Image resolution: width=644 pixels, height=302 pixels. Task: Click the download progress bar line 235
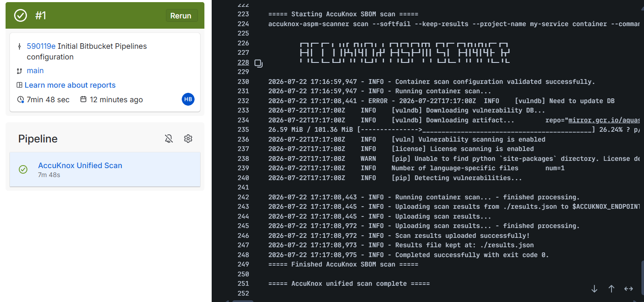click(x=454, y=130)
